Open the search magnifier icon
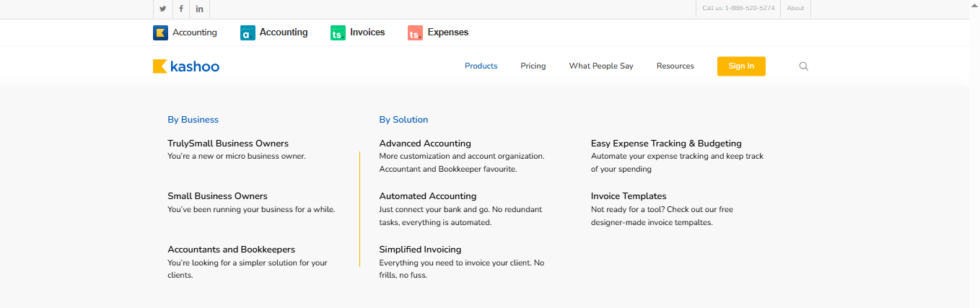This screenshot has height=308, width=980. point(803,66)
